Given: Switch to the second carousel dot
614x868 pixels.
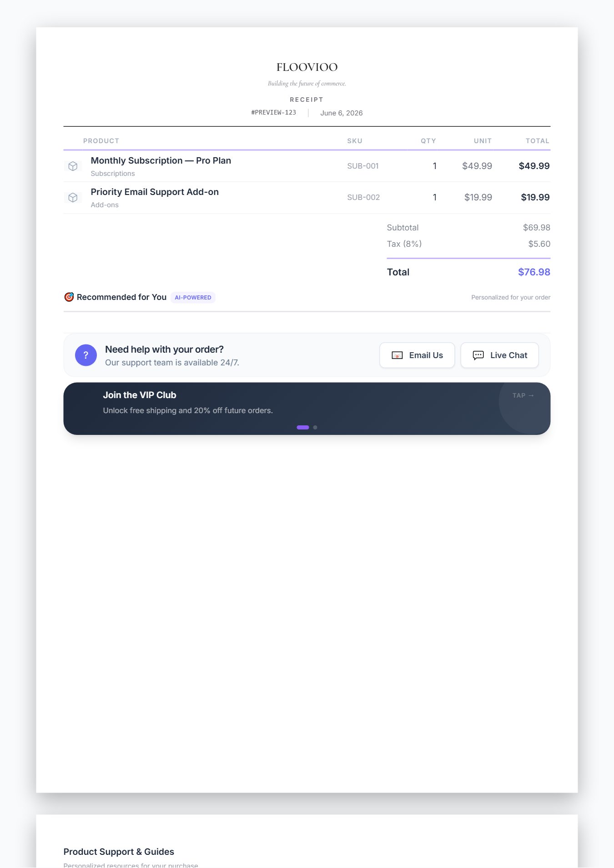Looking at the screenshot, I should click(x=315, y=428).
